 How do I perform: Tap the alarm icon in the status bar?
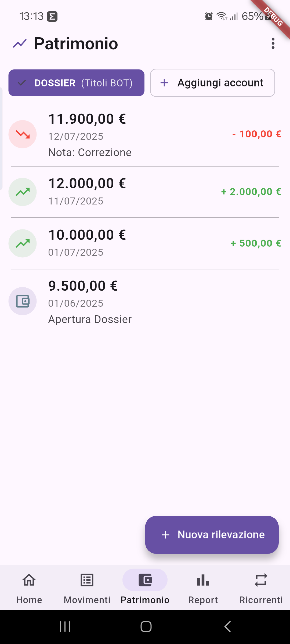click(209, 17)
